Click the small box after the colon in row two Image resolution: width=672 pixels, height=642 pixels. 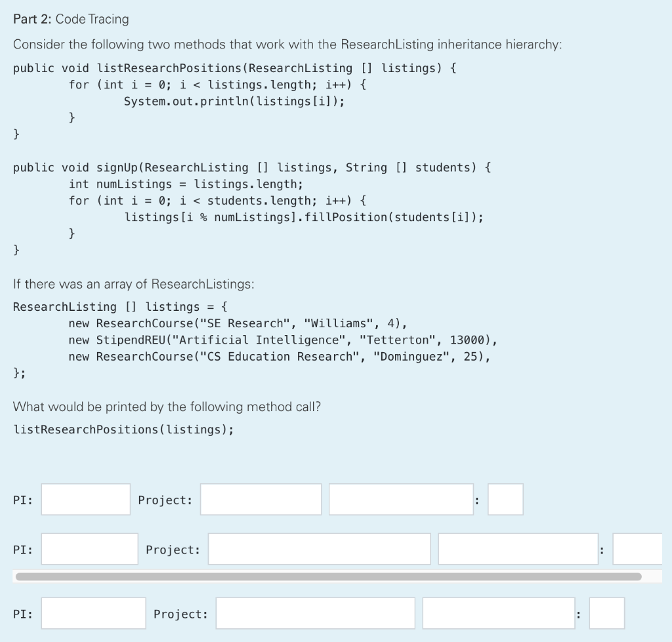point(637,549)
